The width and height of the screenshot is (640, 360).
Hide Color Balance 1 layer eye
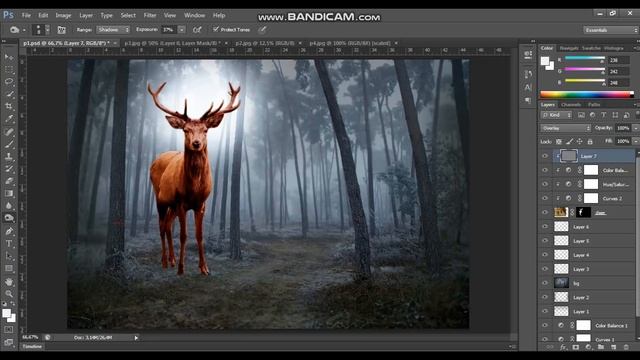point(545,325)
